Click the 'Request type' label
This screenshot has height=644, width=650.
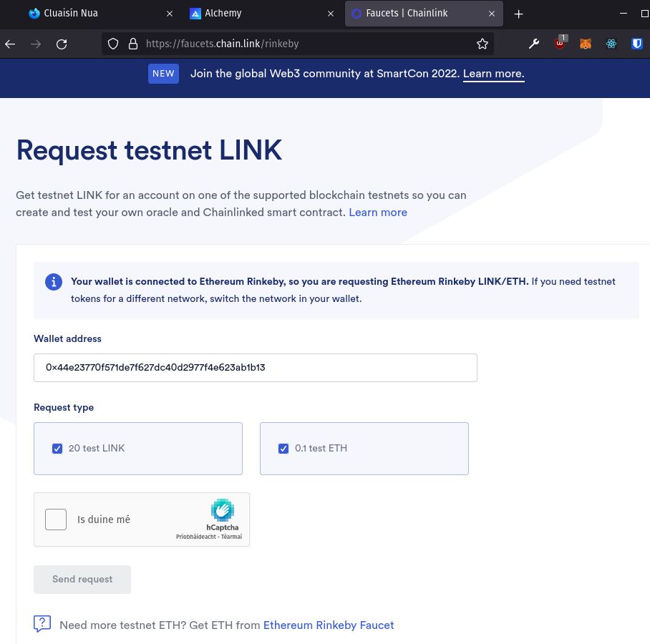tap(64, 407)
